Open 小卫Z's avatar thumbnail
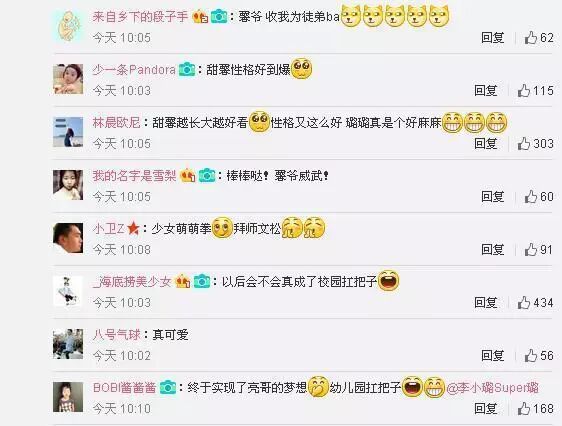Image resolution: width=562 pixels, height=426 pixels. (x=68, y=238)
